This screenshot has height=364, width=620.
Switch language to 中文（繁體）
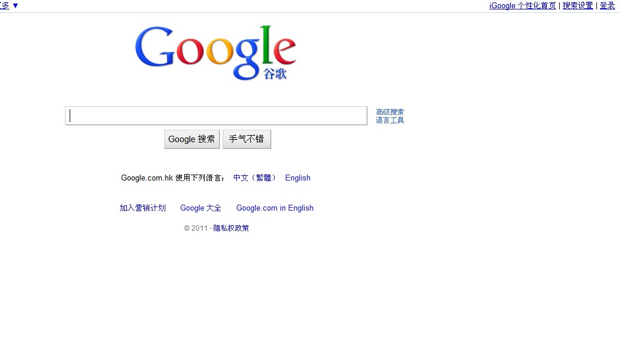click(254, 178)
